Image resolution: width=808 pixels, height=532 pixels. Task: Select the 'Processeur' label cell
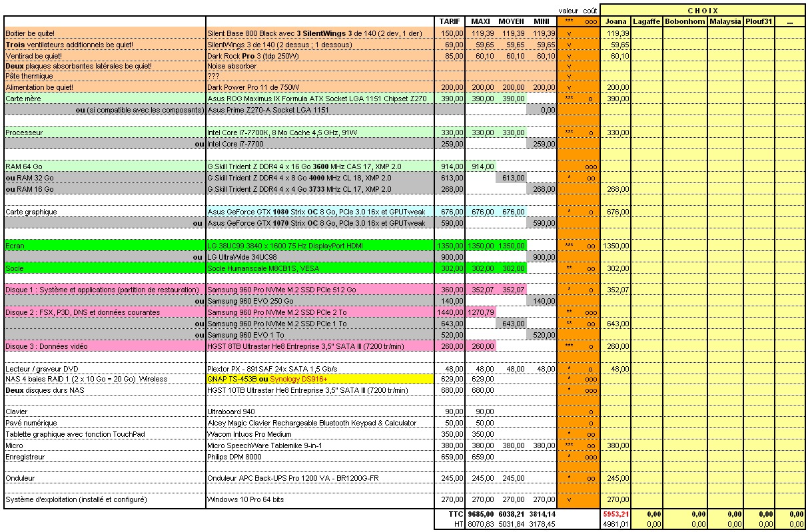coord(105,133)
